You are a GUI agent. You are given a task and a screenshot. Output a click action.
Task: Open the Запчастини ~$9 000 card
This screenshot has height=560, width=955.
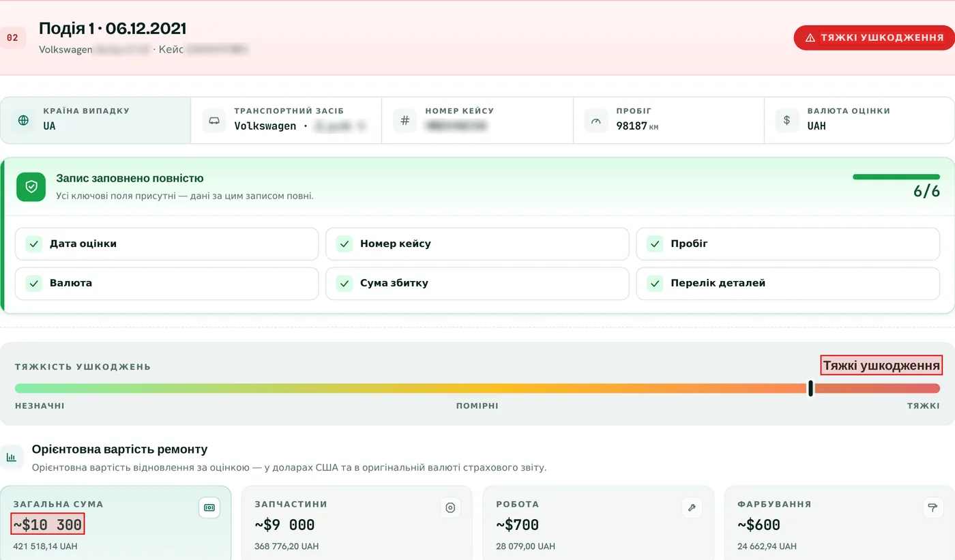357,522
